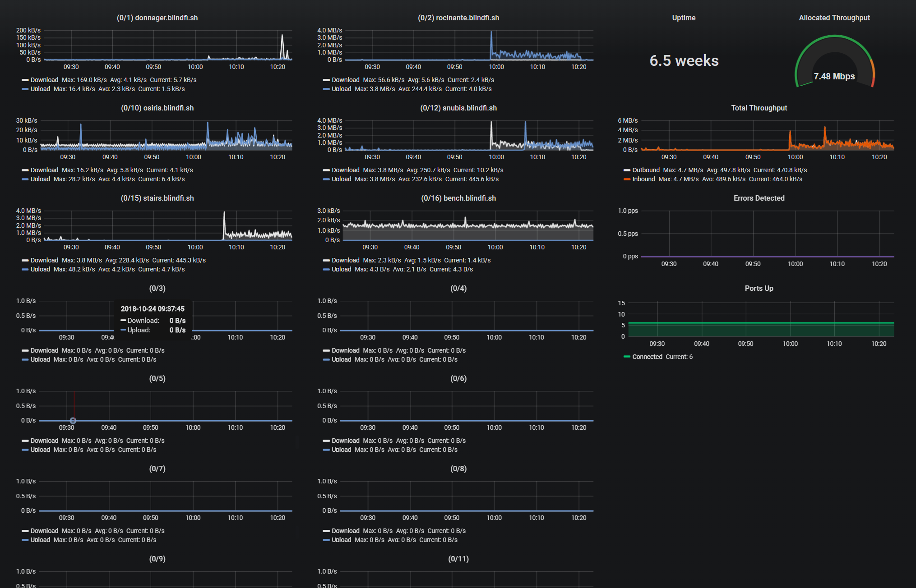Click Connected legend color line in Ports Up

[x=626, y=357]
